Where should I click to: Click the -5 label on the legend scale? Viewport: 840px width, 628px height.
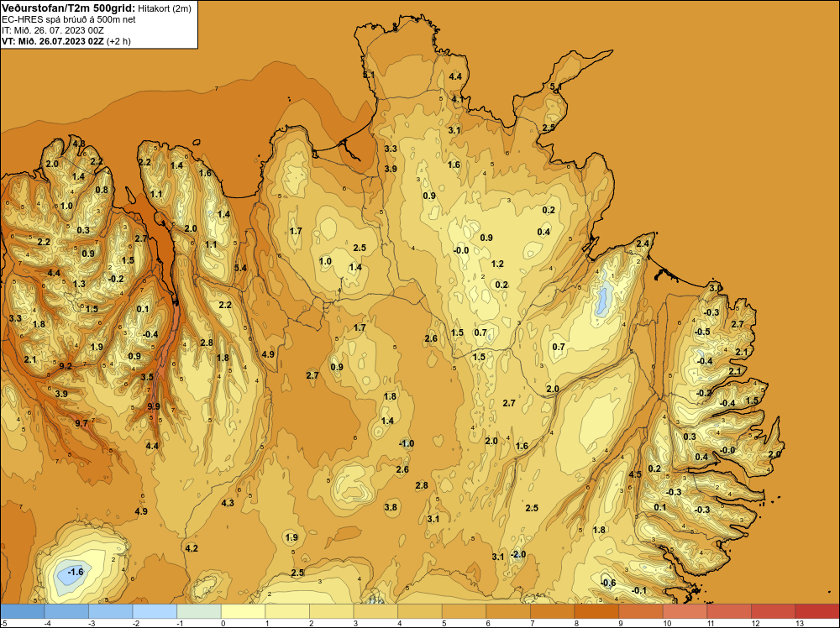3,623
